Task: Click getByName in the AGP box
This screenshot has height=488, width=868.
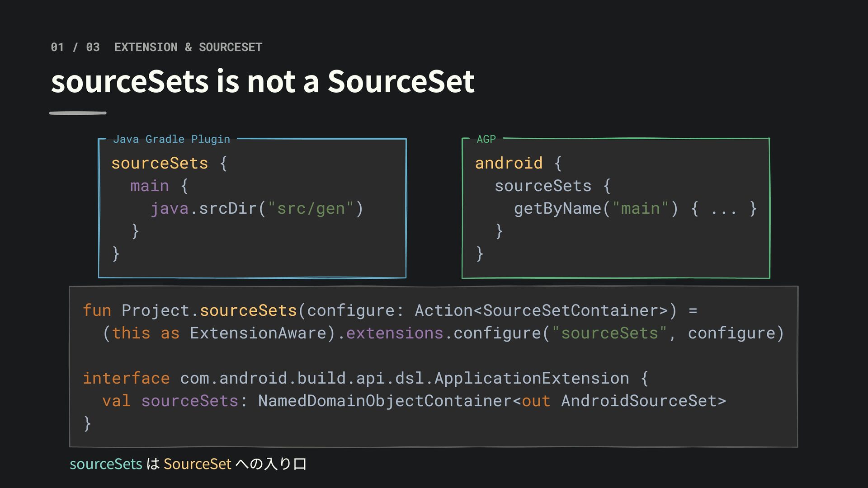Action: (557, 208)
